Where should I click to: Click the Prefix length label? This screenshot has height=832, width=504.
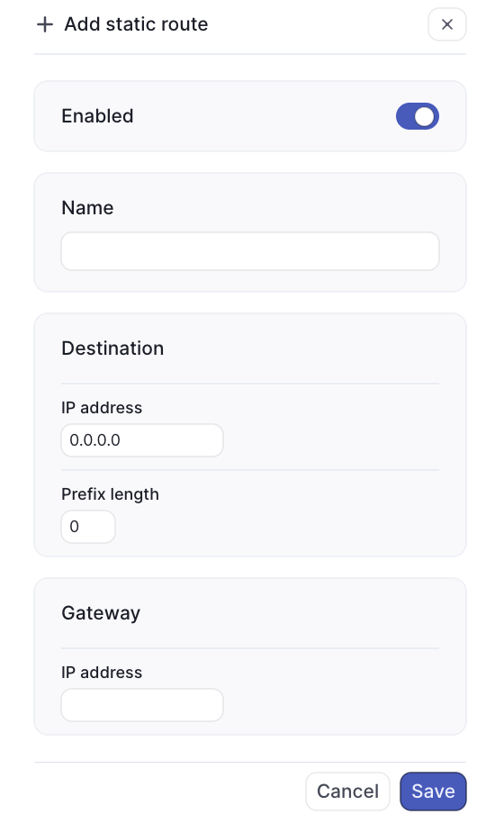[x=111, y=494]
